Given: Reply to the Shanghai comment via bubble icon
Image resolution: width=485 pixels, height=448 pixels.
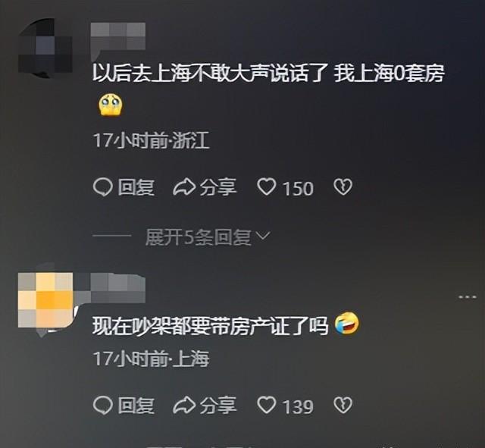Looking at the screenshot, I should tap(102, 406).
